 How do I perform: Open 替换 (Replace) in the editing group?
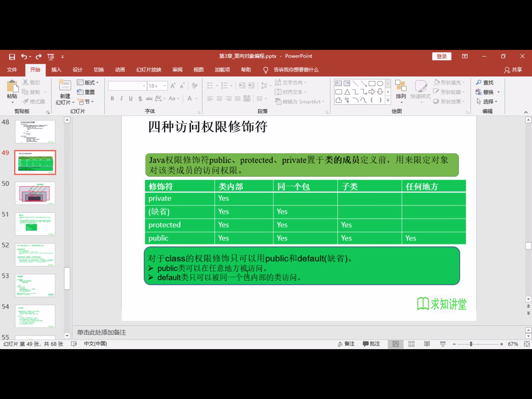coord(488,92)
